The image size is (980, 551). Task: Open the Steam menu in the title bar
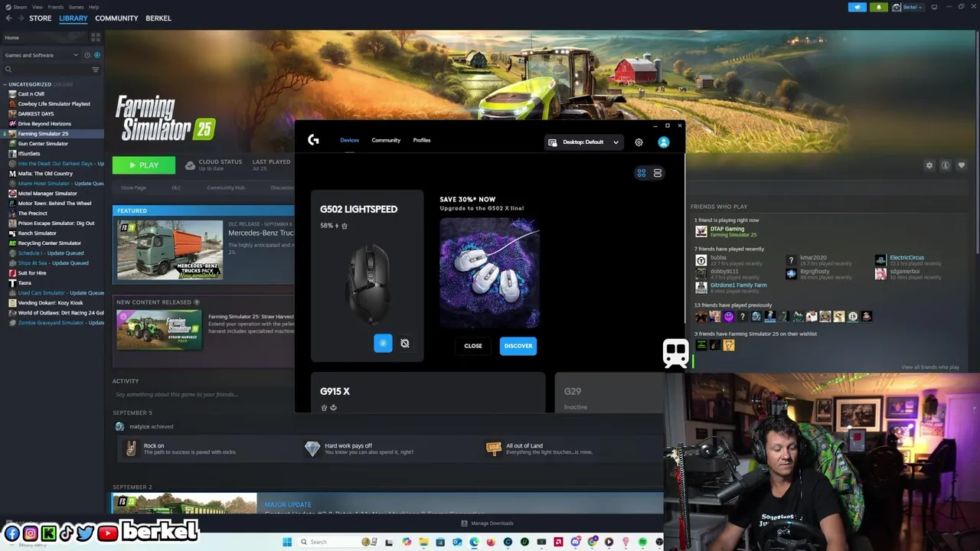pyautogui.click(x=16, y=7)
